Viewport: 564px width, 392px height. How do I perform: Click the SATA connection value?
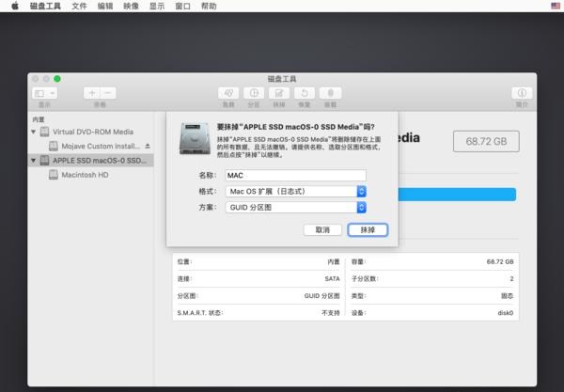click(x=332, y=278)
